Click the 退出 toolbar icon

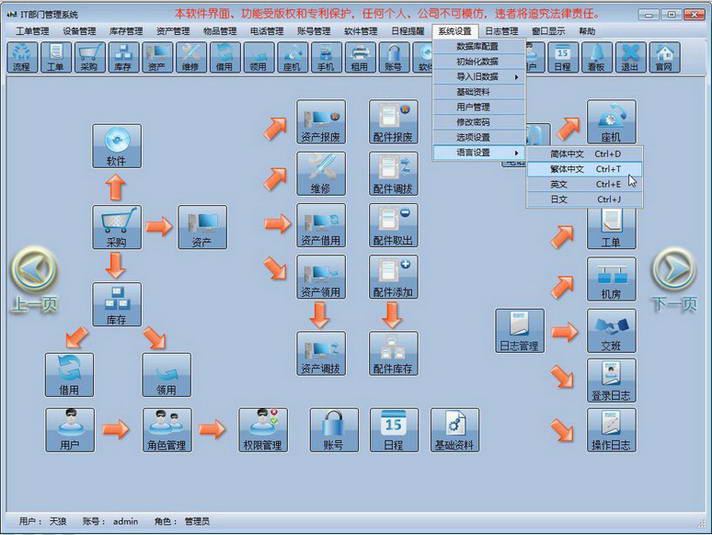coord(630,57)
